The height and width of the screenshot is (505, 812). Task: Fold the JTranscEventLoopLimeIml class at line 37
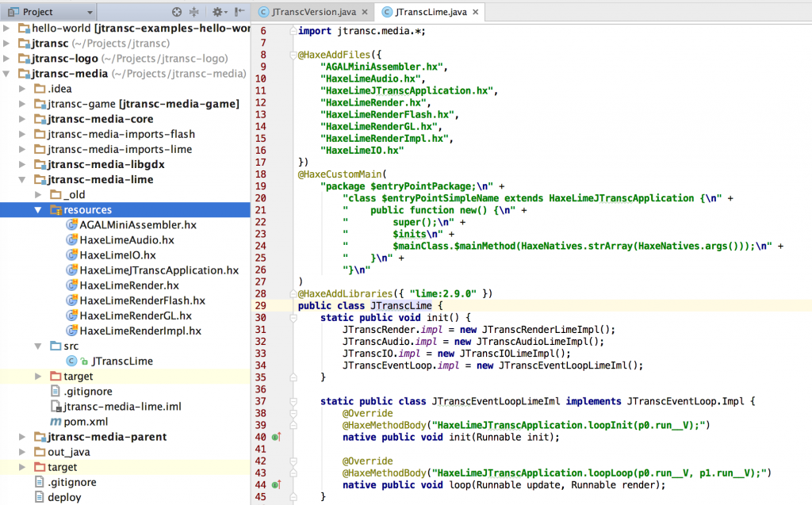coord(292,401)
